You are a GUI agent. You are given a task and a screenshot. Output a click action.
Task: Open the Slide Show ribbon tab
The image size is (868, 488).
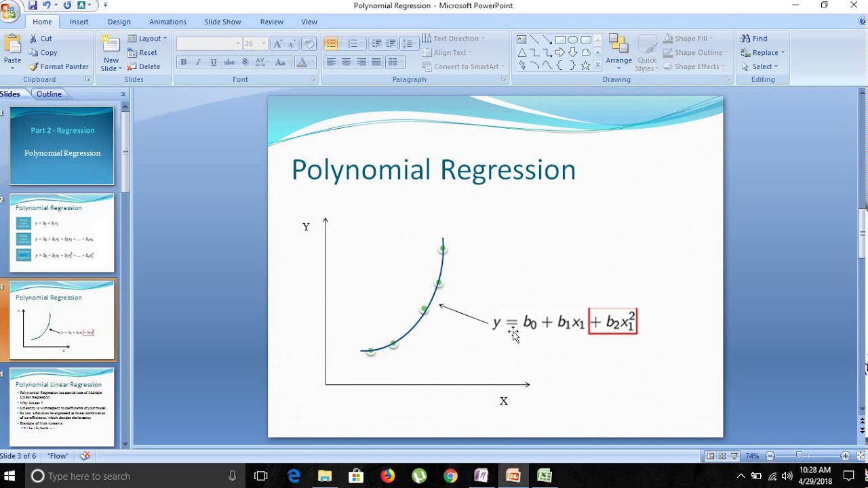pyautogui.click(x=222, y=22)
